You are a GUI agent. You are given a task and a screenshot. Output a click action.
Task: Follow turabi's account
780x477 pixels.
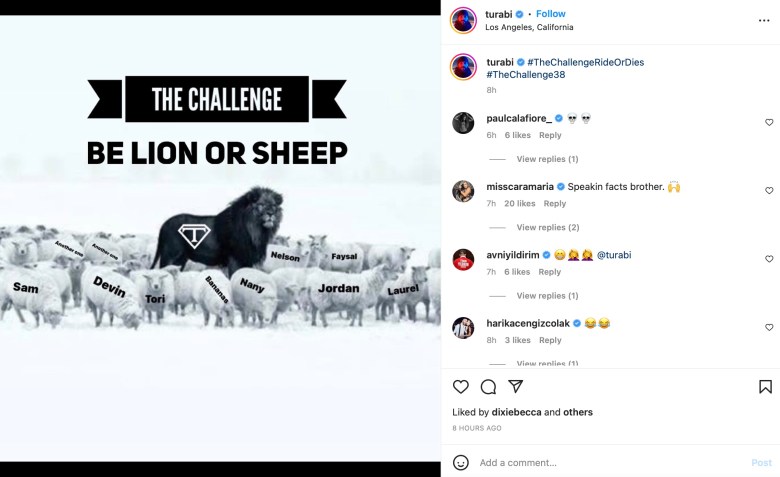pyautogui.click(x=551, y=14)
